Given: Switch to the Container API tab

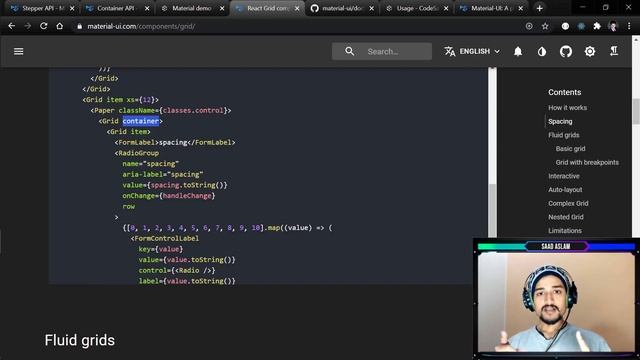Looking at the screenshot, I should pyautogui.click(x=118, y=8).
